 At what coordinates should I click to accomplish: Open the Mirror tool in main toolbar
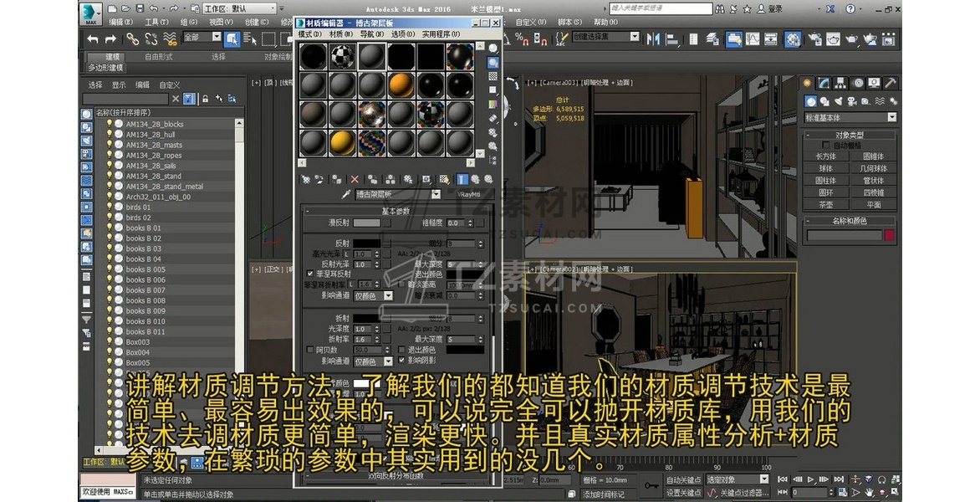pyautogui.click(x=654, y=39)
